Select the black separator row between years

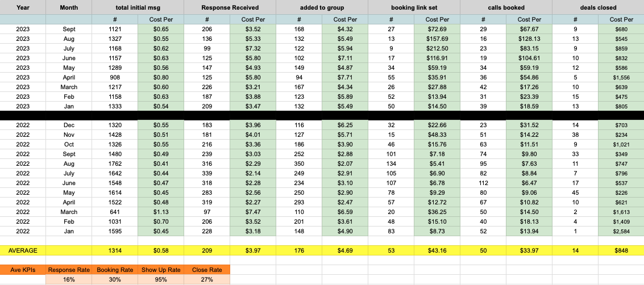coord(322,116)
